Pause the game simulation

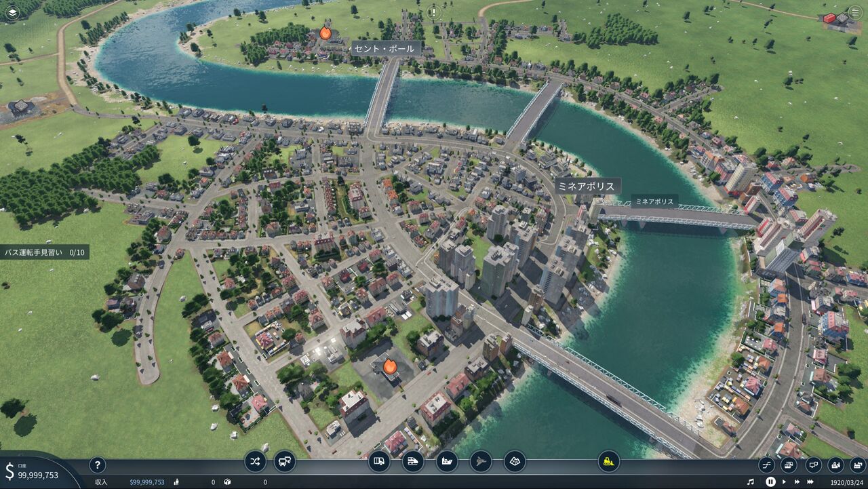click(770, 482)
